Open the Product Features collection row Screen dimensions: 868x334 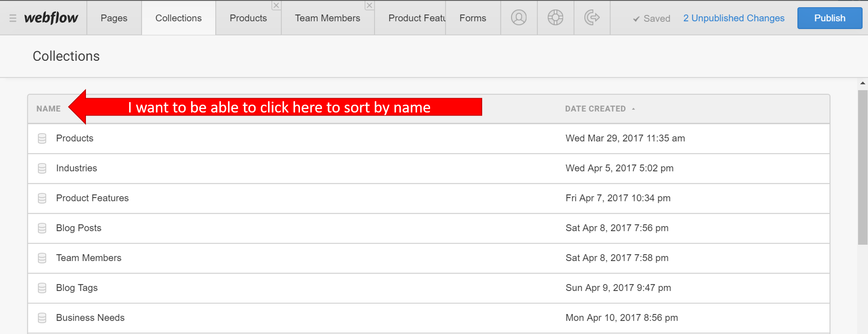(x=429, y=198)
